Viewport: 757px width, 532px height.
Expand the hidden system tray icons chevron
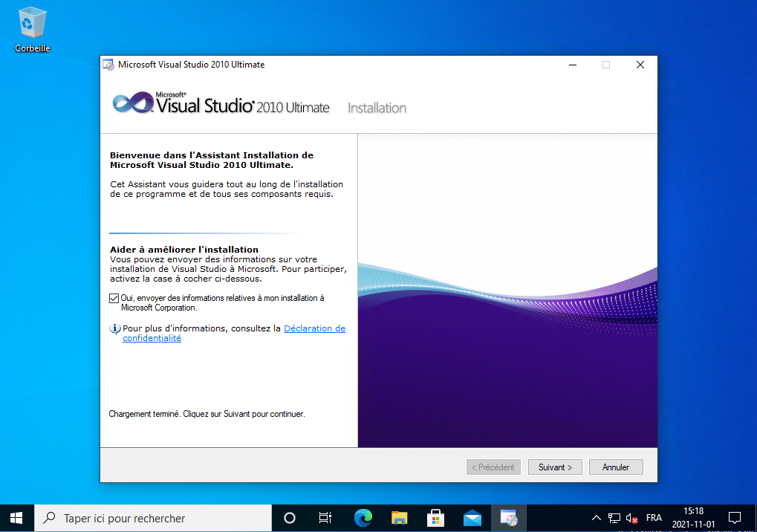596,518
